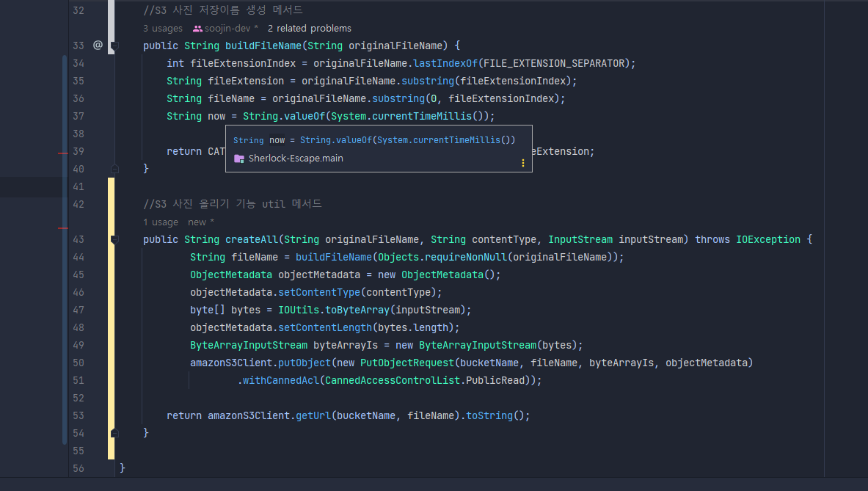The image size is (868, 491).
Task: Click currentTimeMillis on line 37
Action: [x=422, y=116]
